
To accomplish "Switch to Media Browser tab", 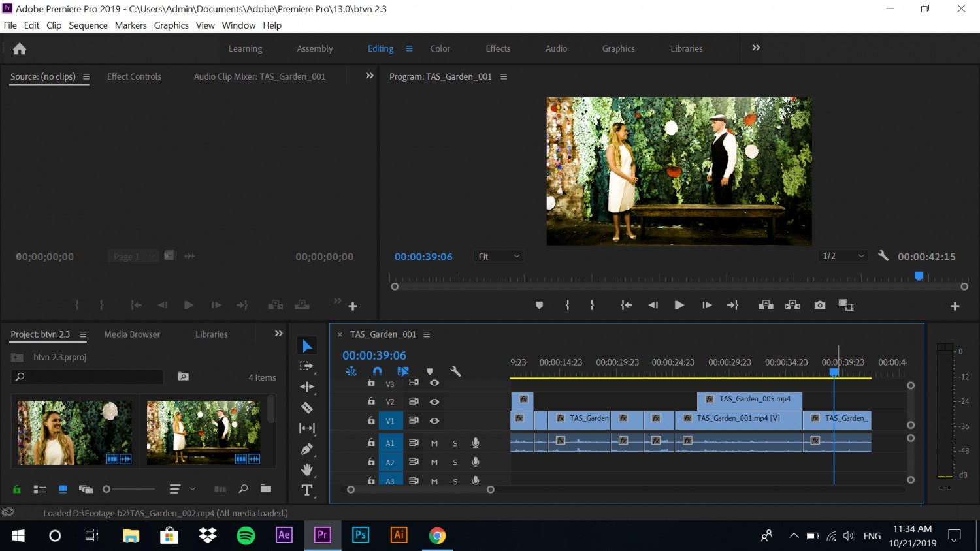I will [x=132, y=334].
